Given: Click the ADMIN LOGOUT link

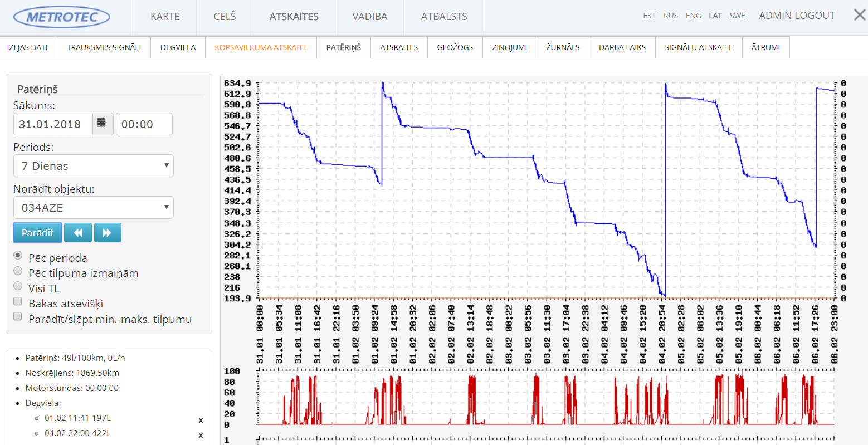Looking at the screenshot, I should [x=797, y=16].
